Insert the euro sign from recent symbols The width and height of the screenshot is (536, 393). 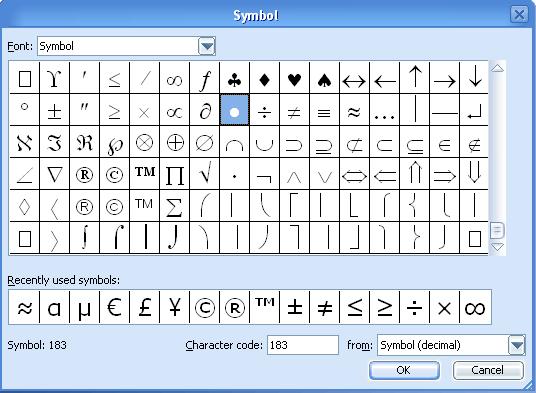114,307
